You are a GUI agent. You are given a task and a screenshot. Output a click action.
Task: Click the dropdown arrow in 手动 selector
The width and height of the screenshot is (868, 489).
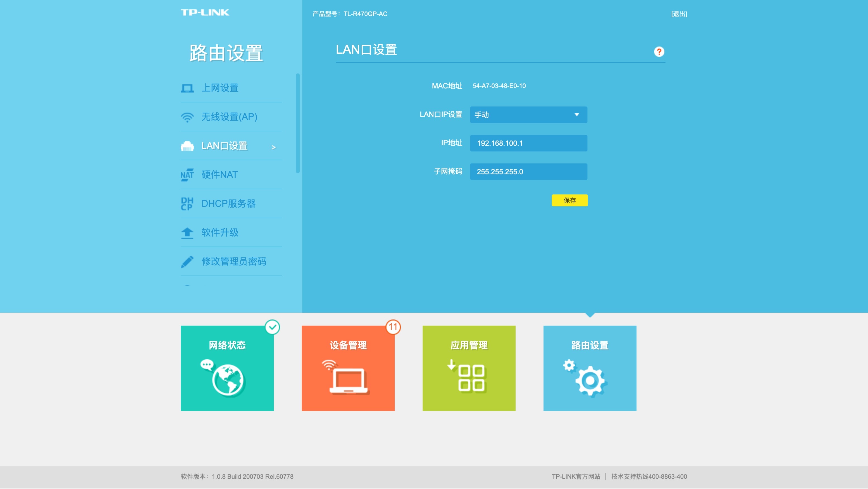click(x=576, y=115)
